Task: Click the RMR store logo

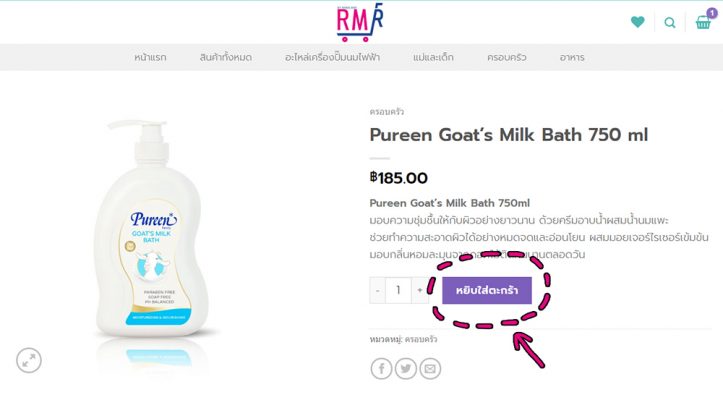Action: [360, 22]
